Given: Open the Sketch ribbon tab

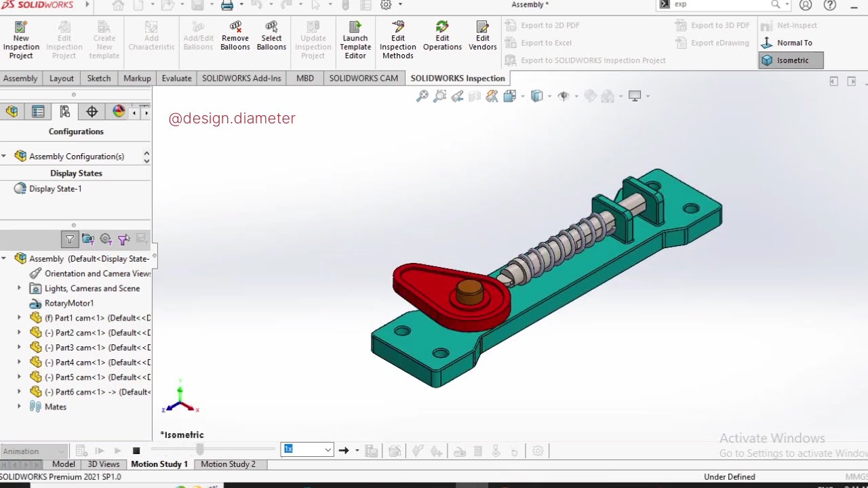Looking at the screenshot, I should [99, 79].
